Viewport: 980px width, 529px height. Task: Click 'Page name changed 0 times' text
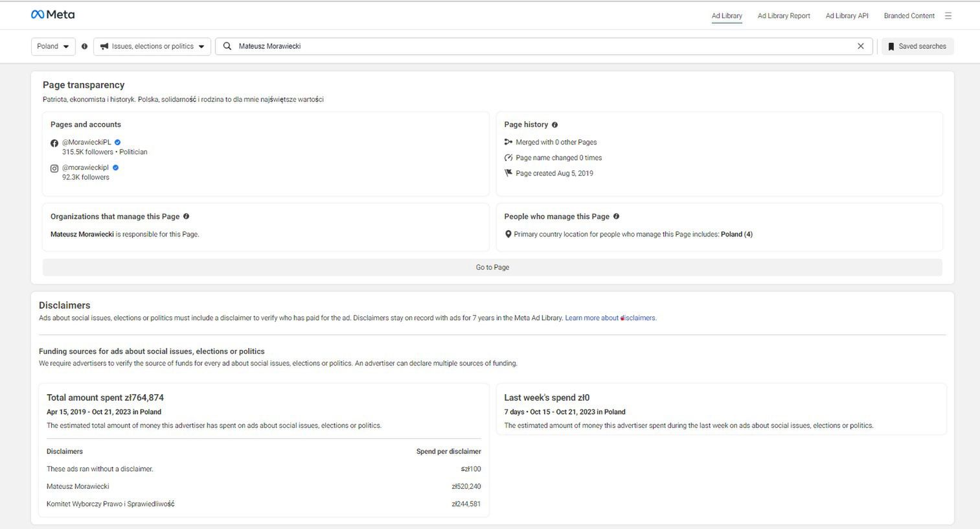559,158
